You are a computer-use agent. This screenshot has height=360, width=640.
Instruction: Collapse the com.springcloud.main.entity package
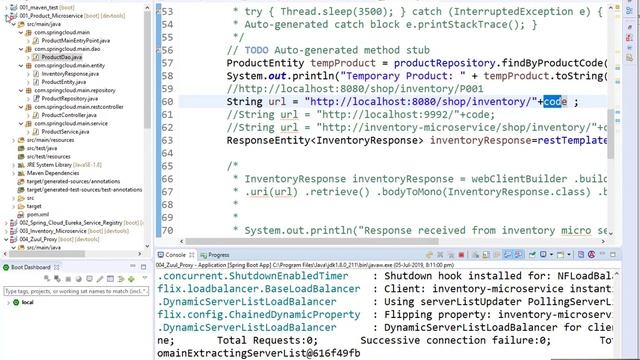21,66
